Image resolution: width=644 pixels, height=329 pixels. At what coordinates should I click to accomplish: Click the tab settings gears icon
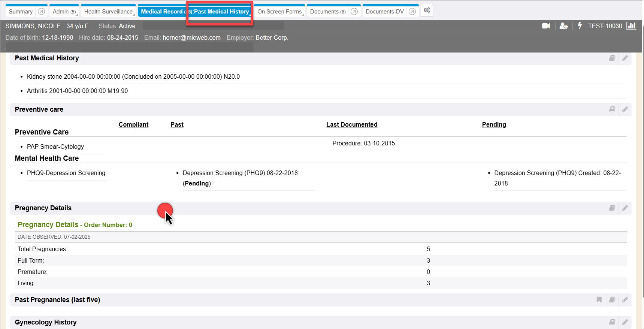pyautogui.click(x=427, y=10)
